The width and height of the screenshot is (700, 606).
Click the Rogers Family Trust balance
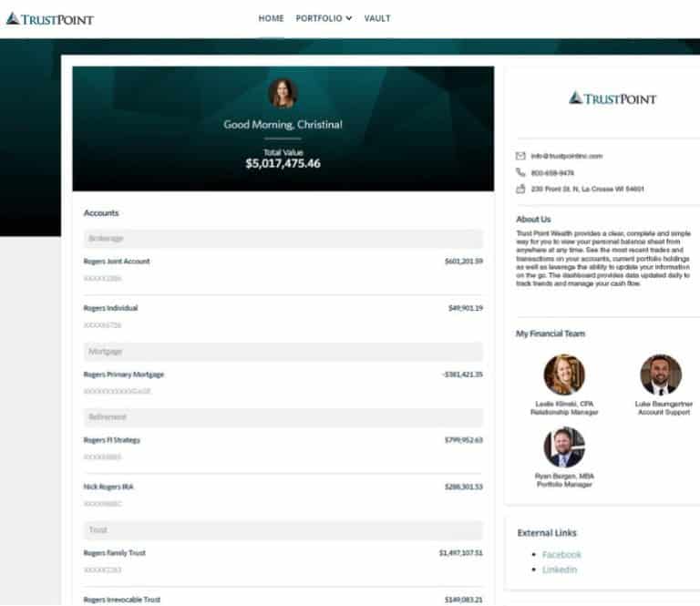460,553
